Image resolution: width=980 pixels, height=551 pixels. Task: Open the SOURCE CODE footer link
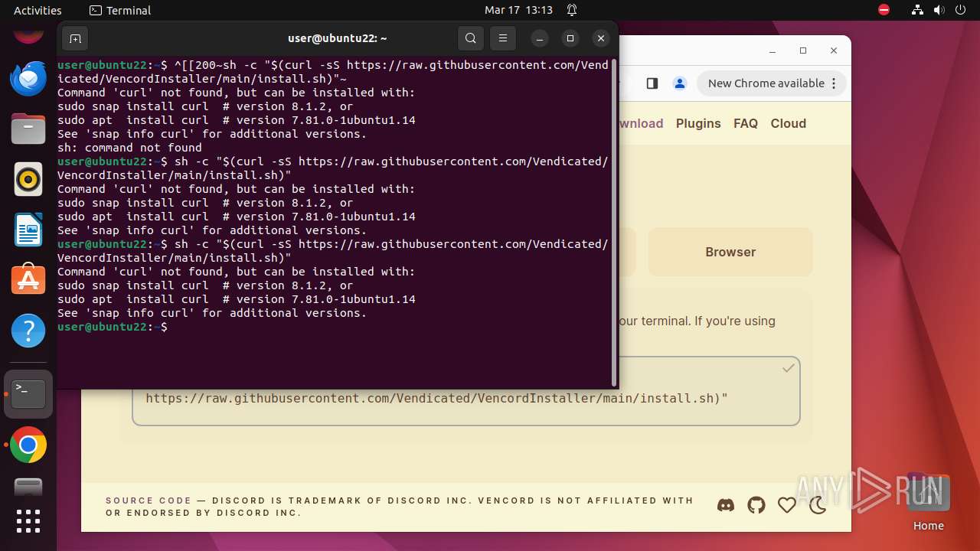coord(149,500)
